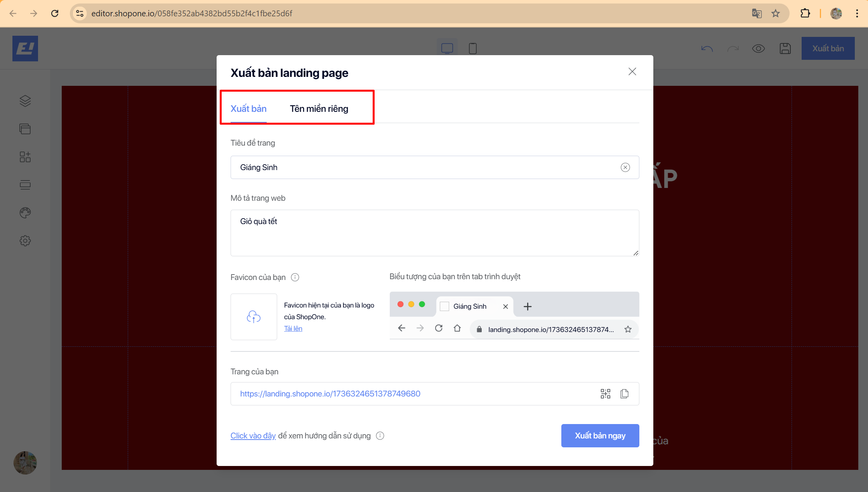Copy the landing page URL with copy icon
Image resolution: width=868 pixels, height=492 pixels.
click(624, 394)
